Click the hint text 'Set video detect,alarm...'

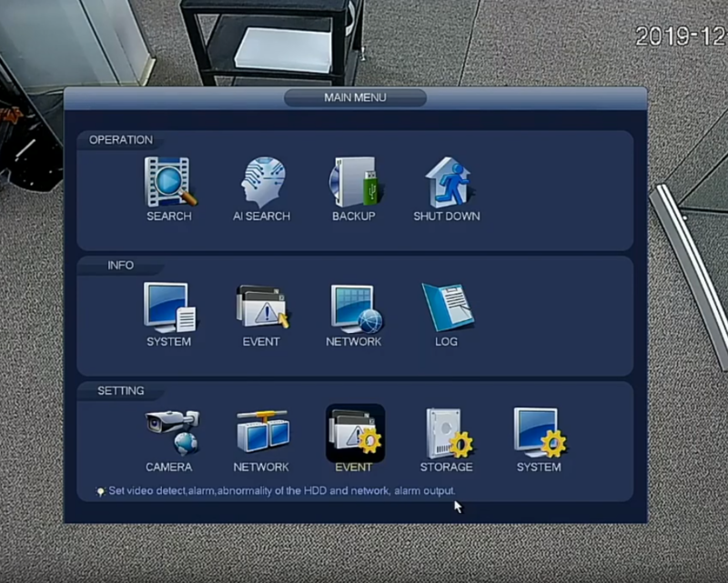282,490
